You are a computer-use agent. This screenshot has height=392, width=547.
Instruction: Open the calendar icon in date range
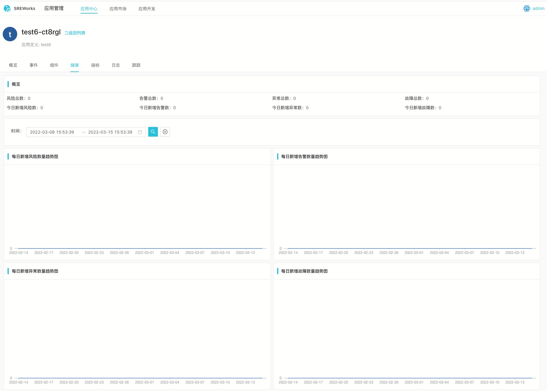(x=140, y=132)
